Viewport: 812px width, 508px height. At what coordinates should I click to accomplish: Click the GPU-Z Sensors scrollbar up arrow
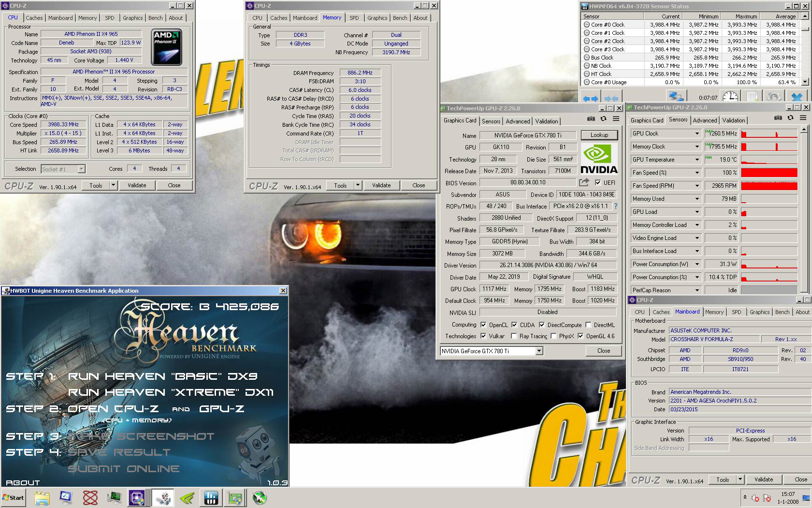(x=804, y=130)
